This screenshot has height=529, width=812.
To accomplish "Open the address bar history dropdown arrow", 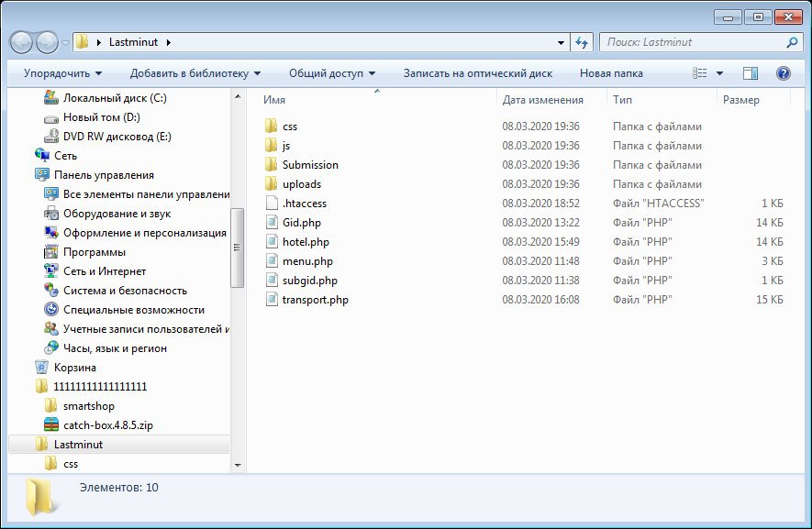I will [x=562, y=42].
